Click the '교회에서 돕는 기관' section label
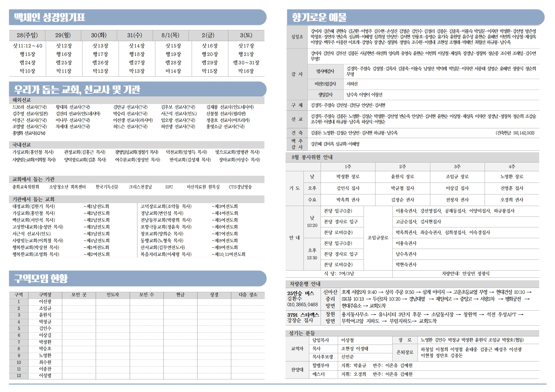555x392 pixels. tap(33, 179)
